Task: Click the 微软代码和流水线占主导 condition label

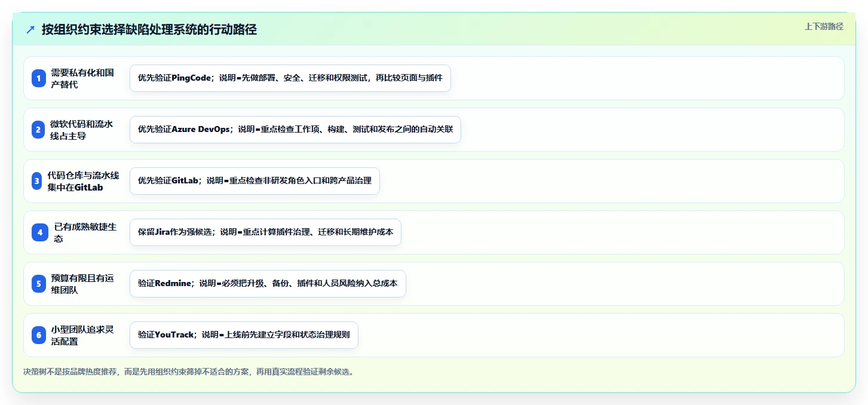Action: coord(82,130)
